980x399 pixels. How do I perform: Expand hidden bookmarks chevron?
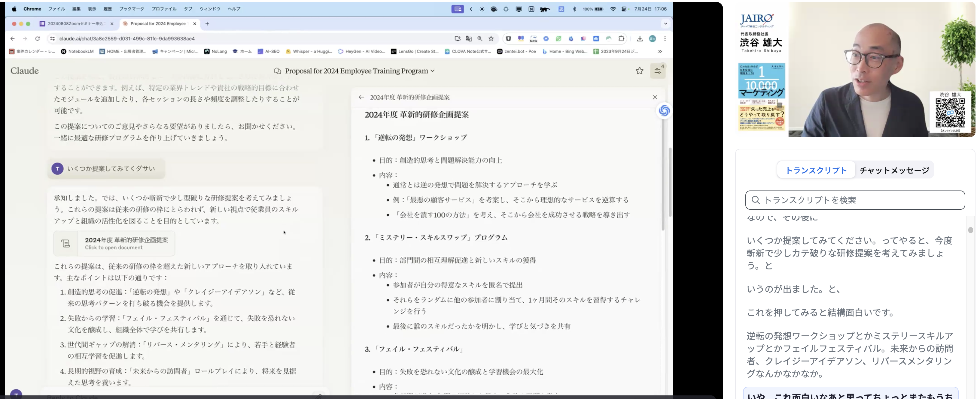point(660,51)
